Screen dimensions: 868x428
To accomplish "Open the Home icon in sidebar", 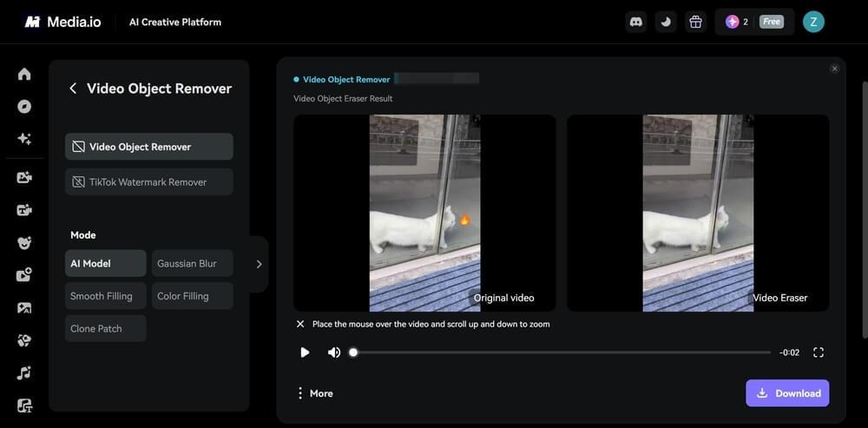I will click(x=24, y=74).
